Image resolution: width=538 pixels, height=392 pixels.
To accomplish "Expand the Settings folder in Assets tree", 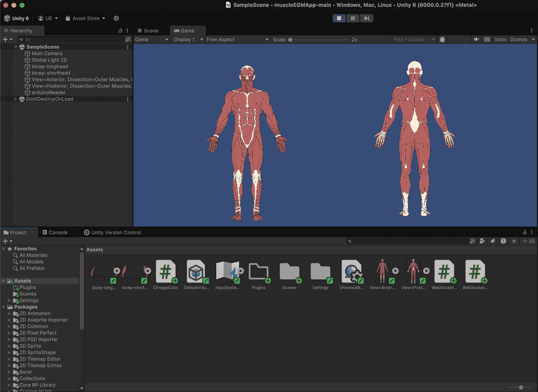I will coord(9,301).
